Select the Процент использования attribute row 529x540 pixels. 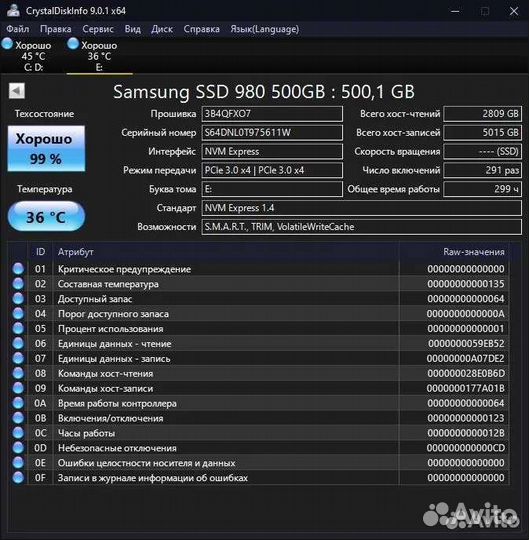(x=259, y=329)
